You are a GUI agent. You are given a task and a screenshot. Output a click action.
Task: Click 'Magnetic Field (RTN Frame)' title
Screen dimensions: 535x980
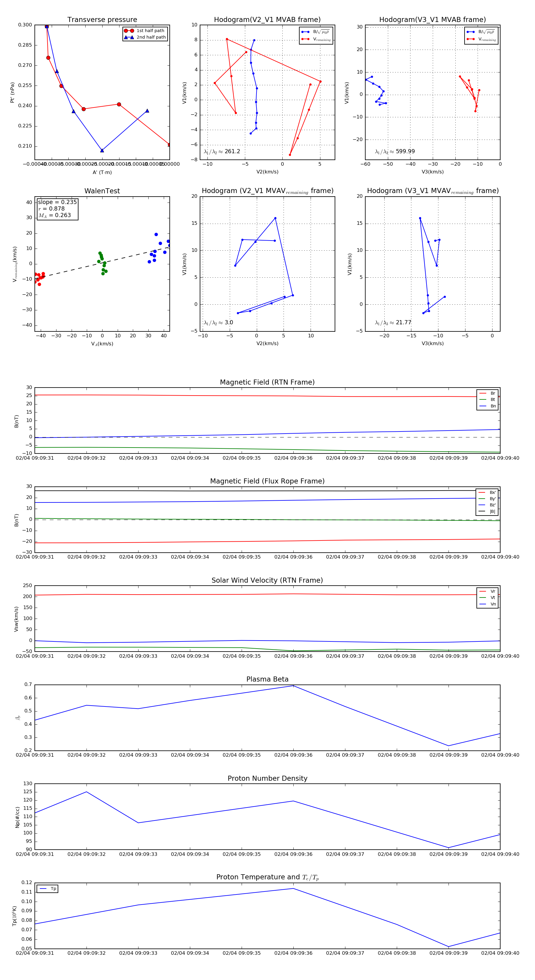[267, 382]
